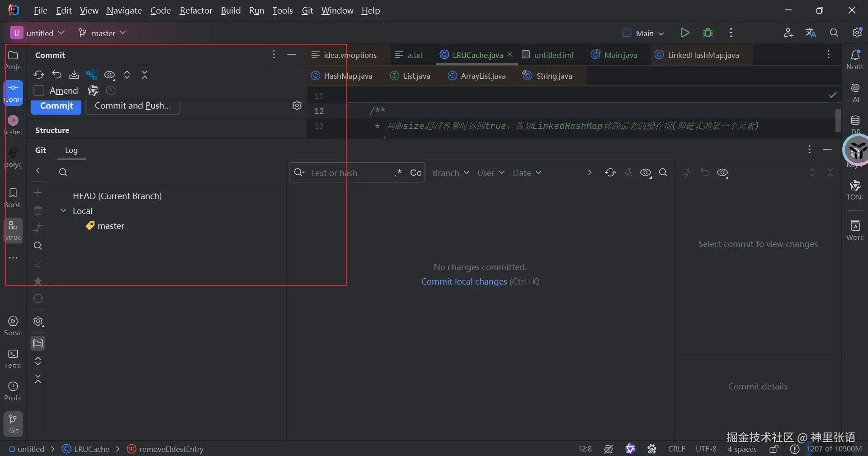Click the Shelve changes icon
This screenshot has width=868, height=456.
coord(74,75)
